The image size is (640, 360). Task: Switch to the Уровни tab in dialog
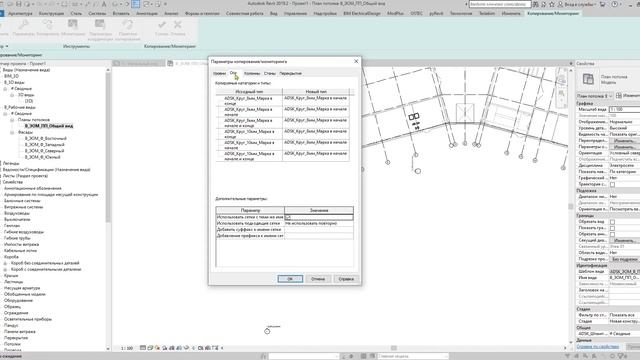click(219, 73)
